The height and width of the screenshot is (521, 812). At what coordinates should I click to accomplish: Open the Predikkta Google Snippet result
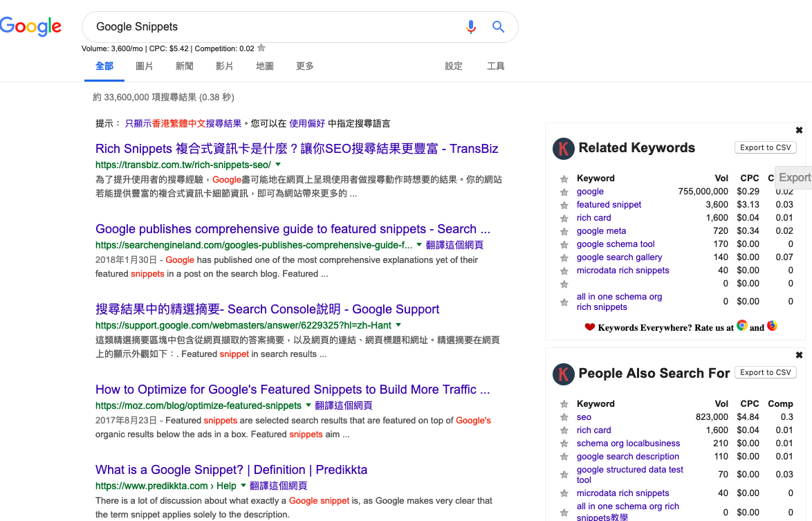click(232, 470)
